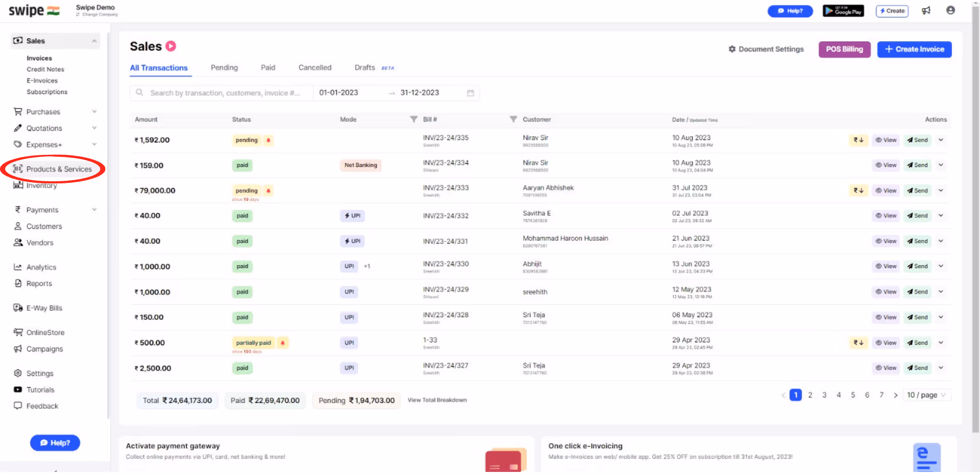The width and height of the screenshot is (980, 475).
Task: Click the bell reminder on ₹1,592.00 pending status
Action: click(268, 140)
